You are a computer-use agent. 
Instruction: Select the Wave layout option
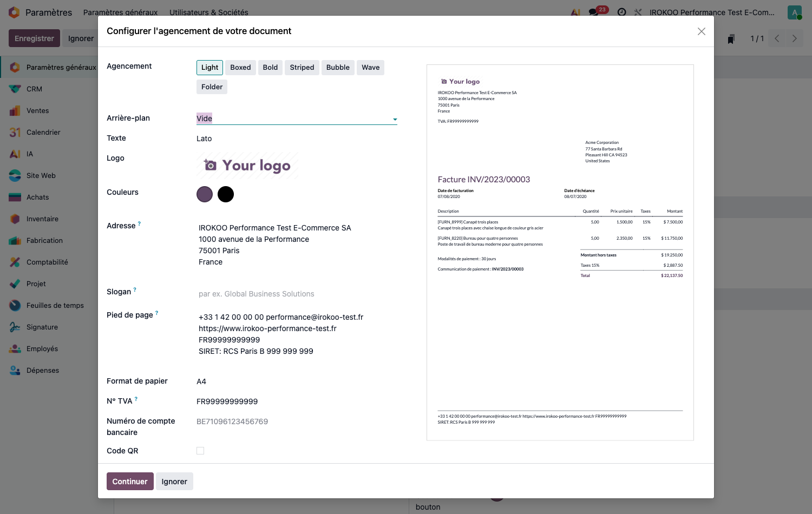click(371, 68)
